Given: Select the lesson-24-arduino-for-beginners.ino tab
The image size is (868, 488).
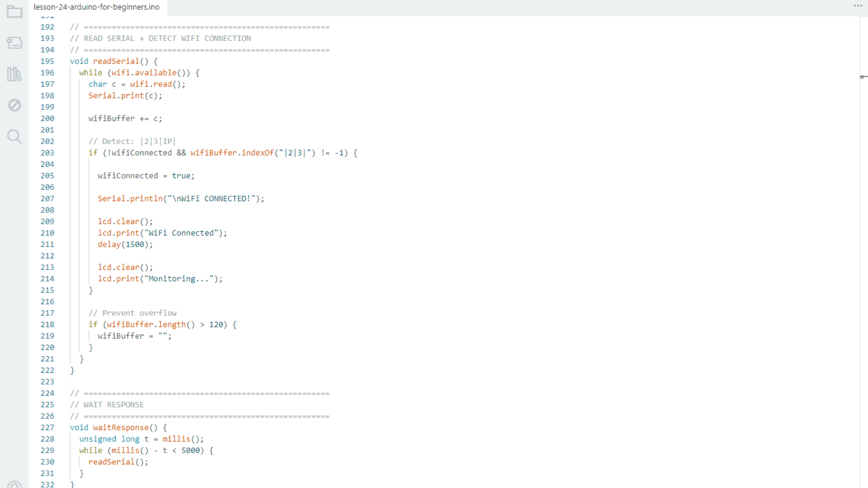Looking at the screenshot, I should (x=97, y=7).
